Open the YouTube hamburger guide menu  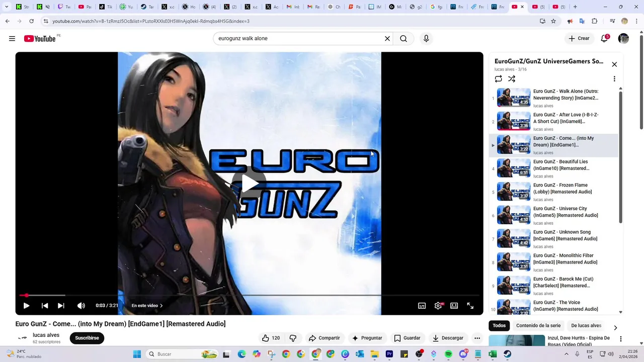pyautogui.click(x=12, y=39)
